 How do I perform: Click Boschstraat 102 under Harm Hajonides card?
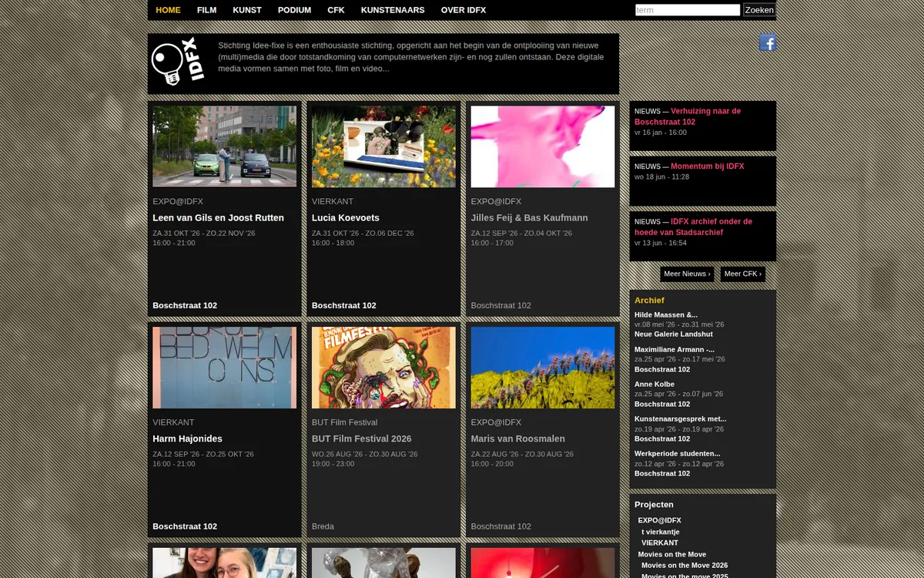pos(185,526)
